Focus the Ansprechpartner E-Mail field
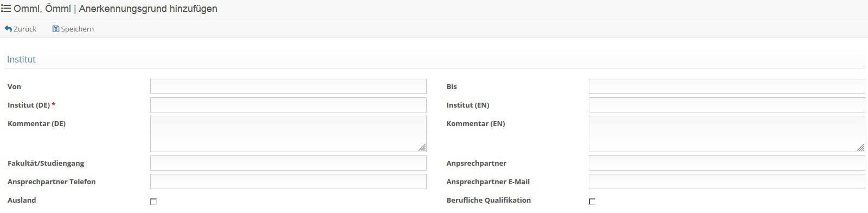The height and width of the screenshot is (213, 868). (x=727, y=181)
